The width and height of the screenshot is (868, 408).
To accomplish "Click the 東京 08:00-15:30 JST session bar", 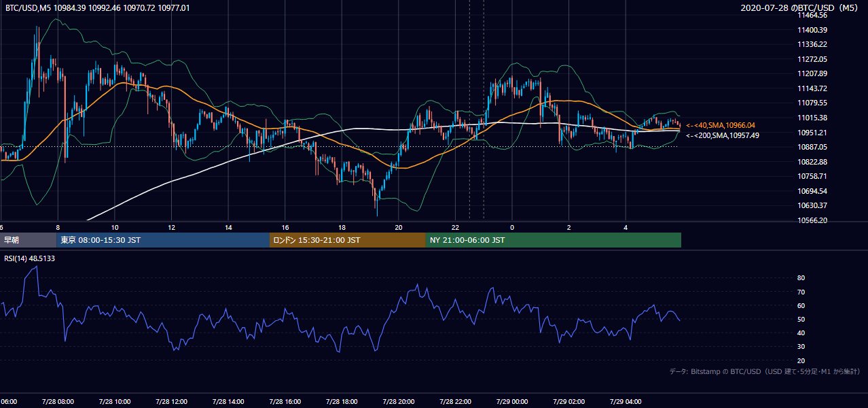I will click(163, 240).
